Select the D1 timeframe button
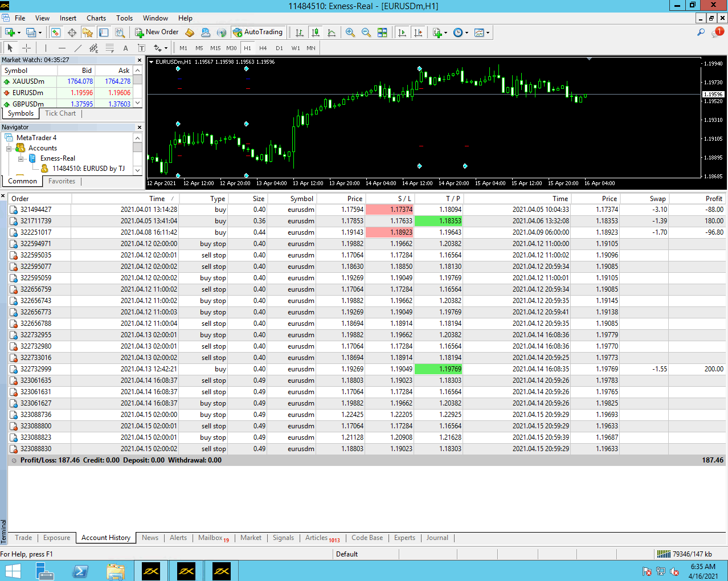The height and width of the screenshot is (581, 728). [279, 48]
